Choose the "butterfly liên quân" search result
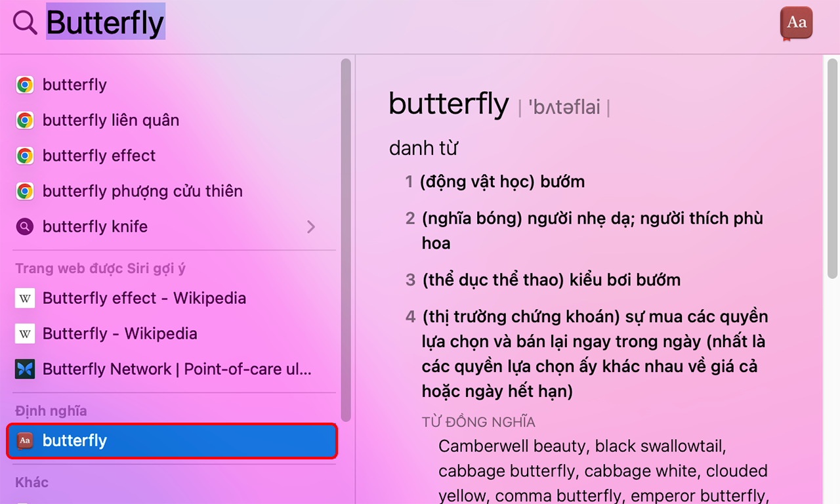The image size is (840, 504). click(111, 120)
